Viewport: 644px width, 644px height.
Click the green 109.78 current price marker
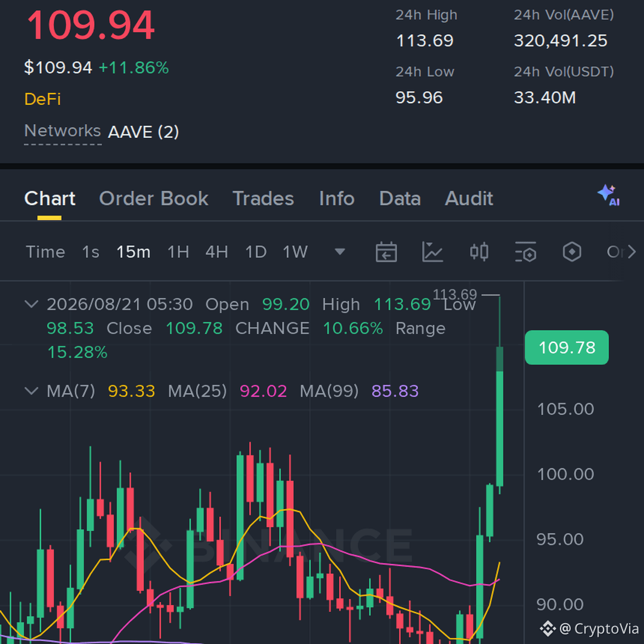567,348
